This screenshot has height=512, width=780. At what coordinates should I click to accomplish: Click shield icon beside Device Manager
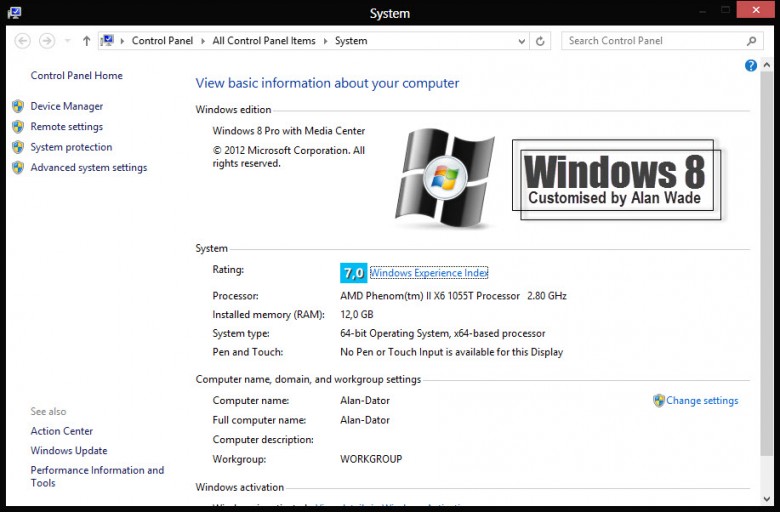(x=18, y=106)
